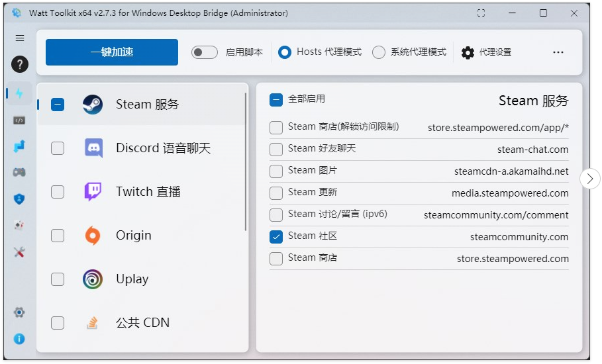The width and height of the screenshot is (602, 364).
Task: Check the Steam 好友聊天 checkbox
Action: (276, 150)
